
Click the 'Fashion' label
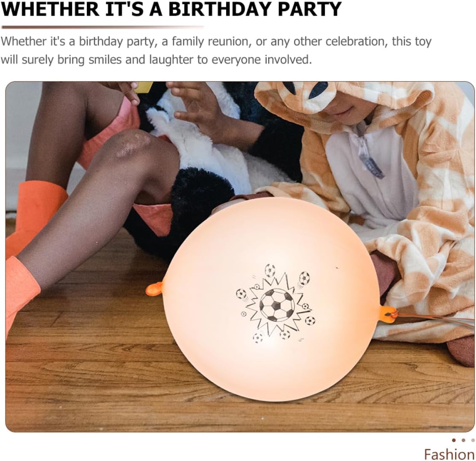(x=449, y=455)
